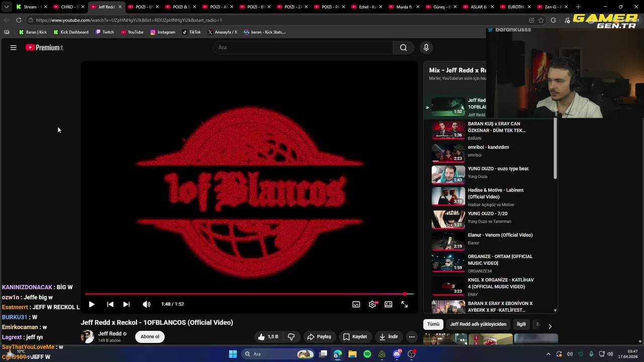Toggle subtitles closed captions button
The width and height of the screenshot is (644, 362).
(356, 304)
